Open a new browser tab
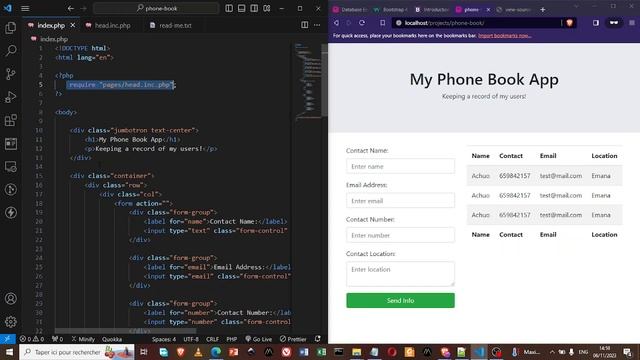 (x=542, y=9)
